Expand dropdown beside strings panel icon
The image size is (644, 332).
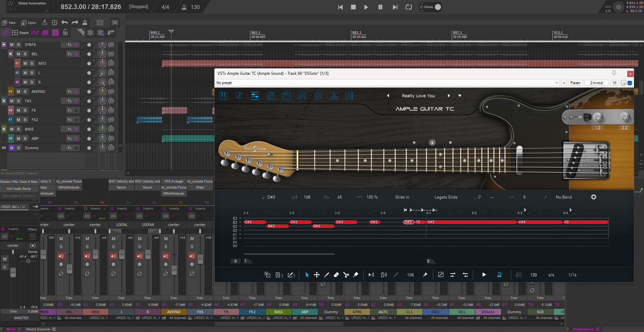[356, 96]
